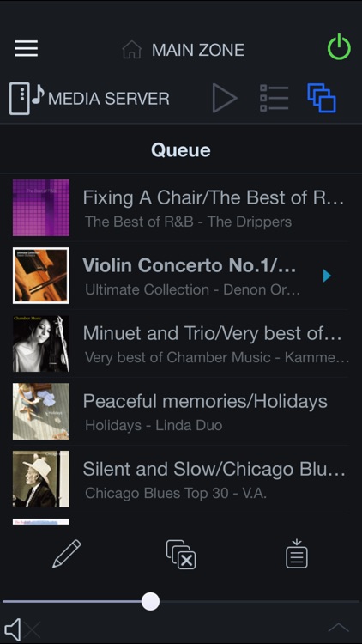Tap the playing indicator on Violin Concerto
The width and height of the screenshot is (362, 644).
coord(327,276)
